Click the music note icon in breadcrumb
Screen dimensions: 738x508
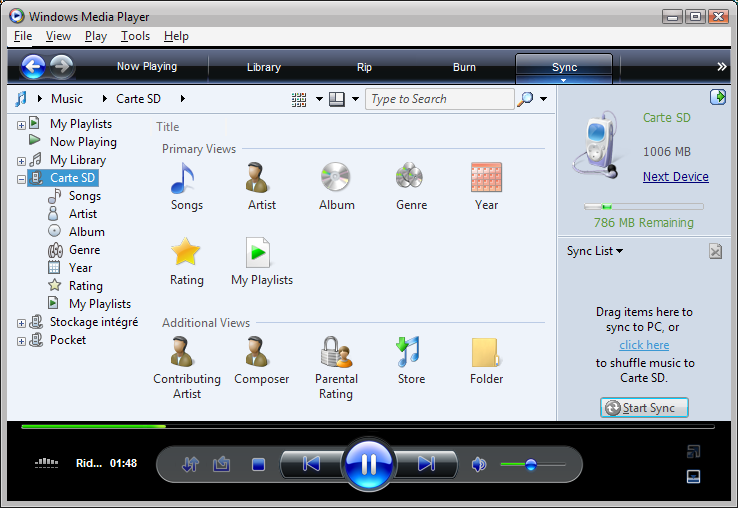coord(21,99)
